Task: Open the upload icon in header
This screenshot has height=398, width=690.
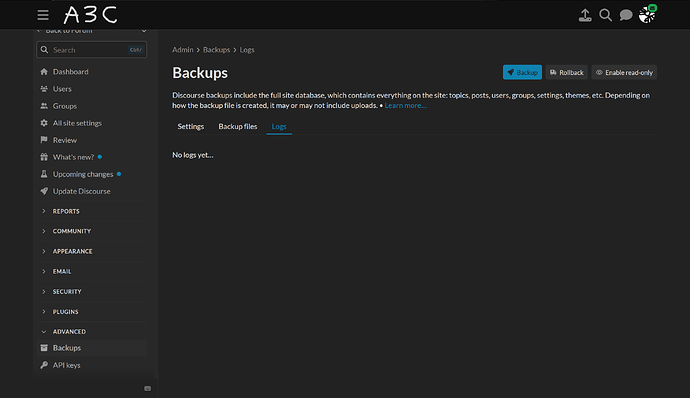Action: (585, 15)
